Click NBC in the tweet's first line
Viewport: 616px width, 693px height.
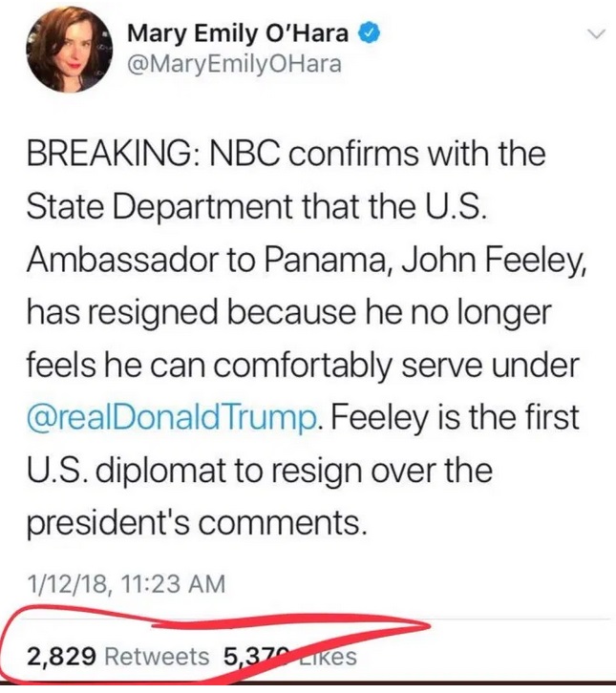[x=246, y=157]
